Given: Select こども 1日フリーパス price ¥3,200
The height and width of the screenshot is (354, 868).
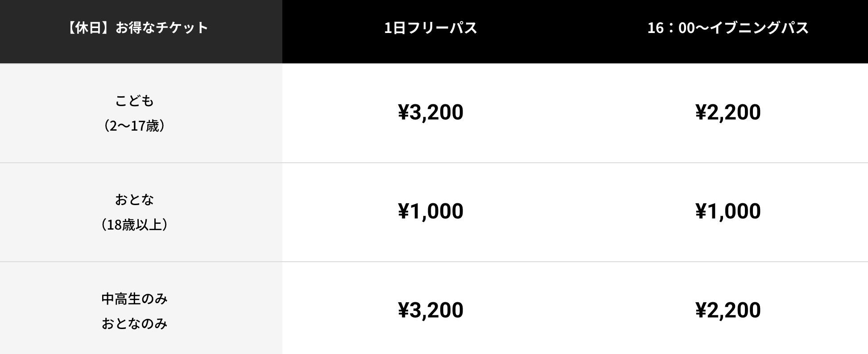Looking at the screenshot, I should pyautogui.click(x=430, y=112).
